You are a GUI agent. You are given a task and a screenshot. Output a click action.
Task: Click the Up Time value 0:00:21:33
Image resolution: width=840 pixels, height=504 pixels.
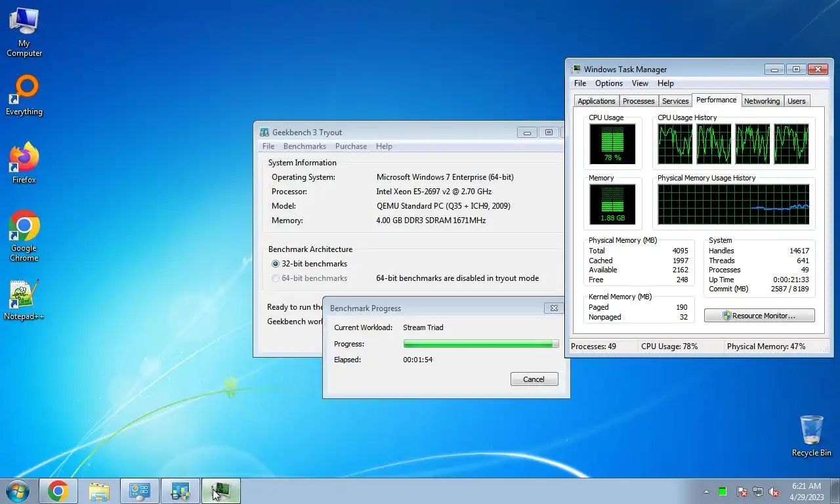[x=790, y=280]
